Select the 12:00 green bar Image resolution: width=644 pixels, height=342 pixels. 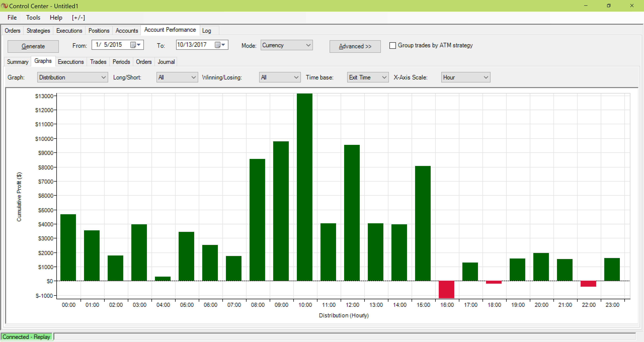coord(352,213)
